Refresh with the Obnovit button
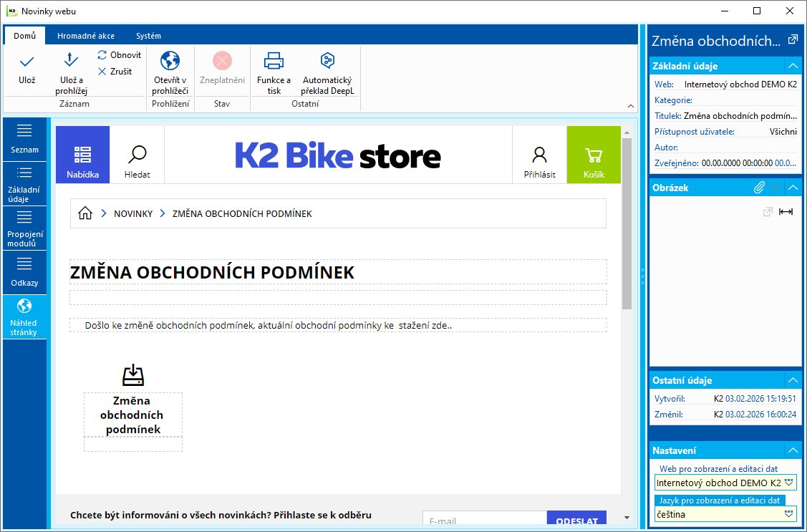807x532 pixels. click(120, 55)
